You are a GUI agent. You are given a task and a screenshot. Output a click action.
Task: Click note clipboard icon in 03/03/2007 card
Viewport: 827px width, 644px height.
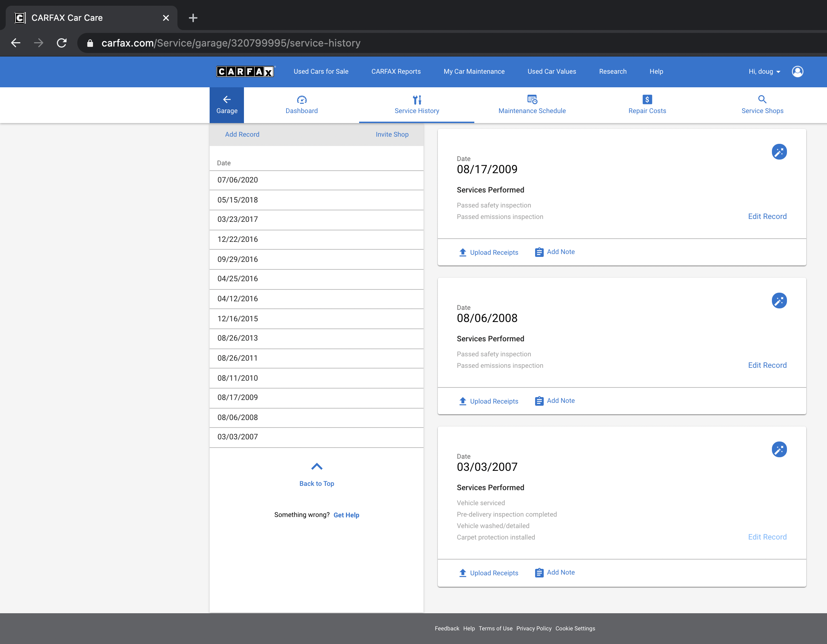tap(539, 573)
